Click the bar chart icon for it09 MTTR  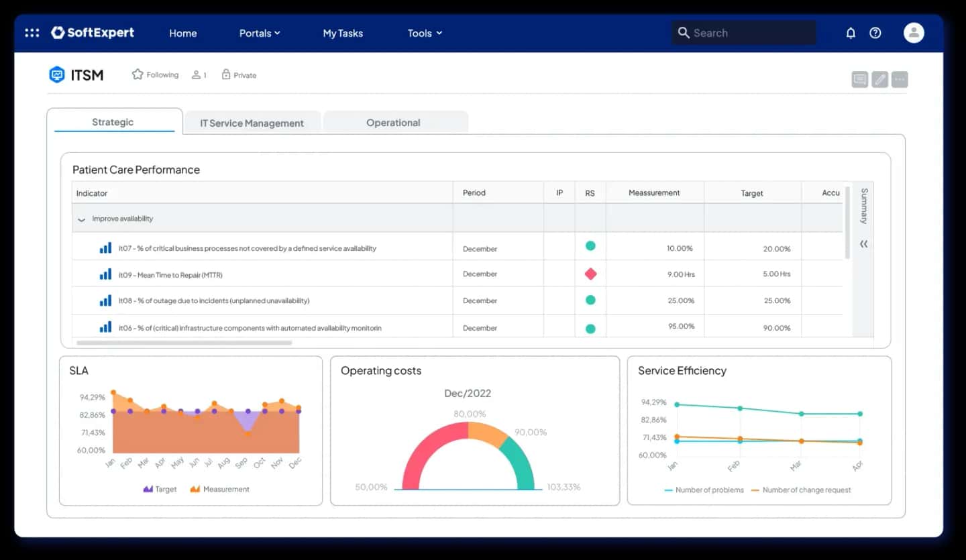(105, 274)
